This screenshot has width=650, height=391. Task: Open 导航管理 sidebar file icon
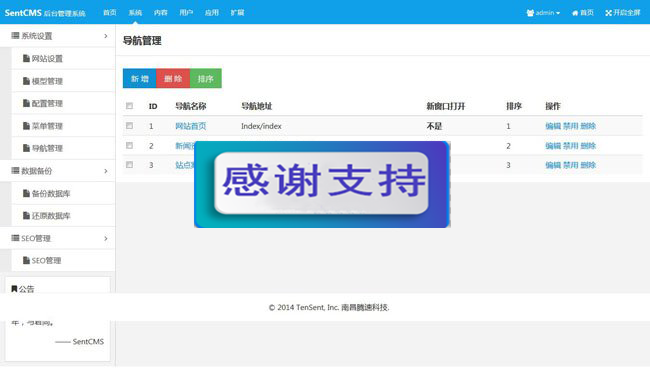click(26, 148)
